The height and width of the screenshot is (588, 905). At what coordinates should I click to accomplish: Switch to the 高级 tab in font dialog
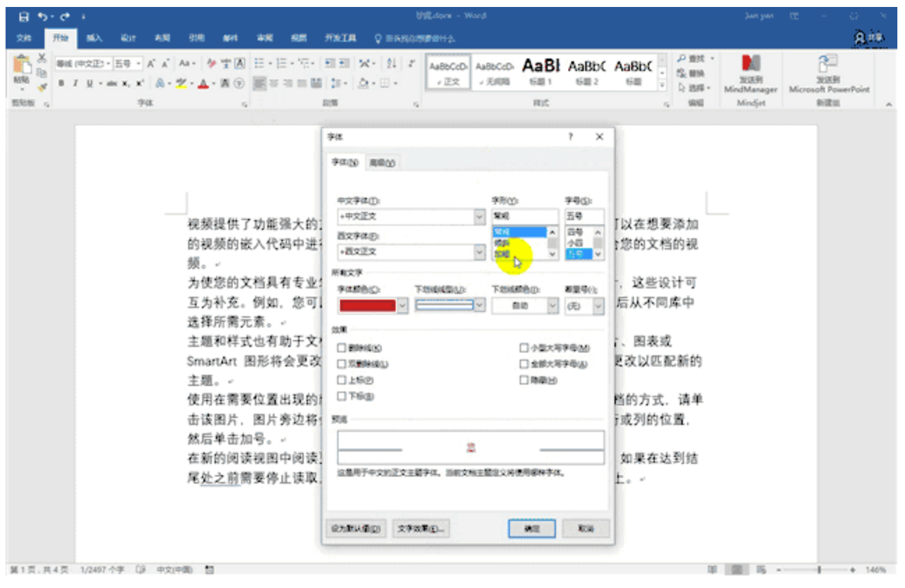click(382, 163)
